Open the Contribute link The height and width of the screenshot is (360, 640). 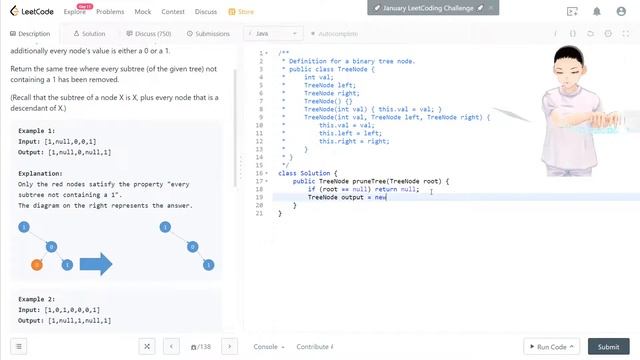pyautogui.click(x=315, y=347)
